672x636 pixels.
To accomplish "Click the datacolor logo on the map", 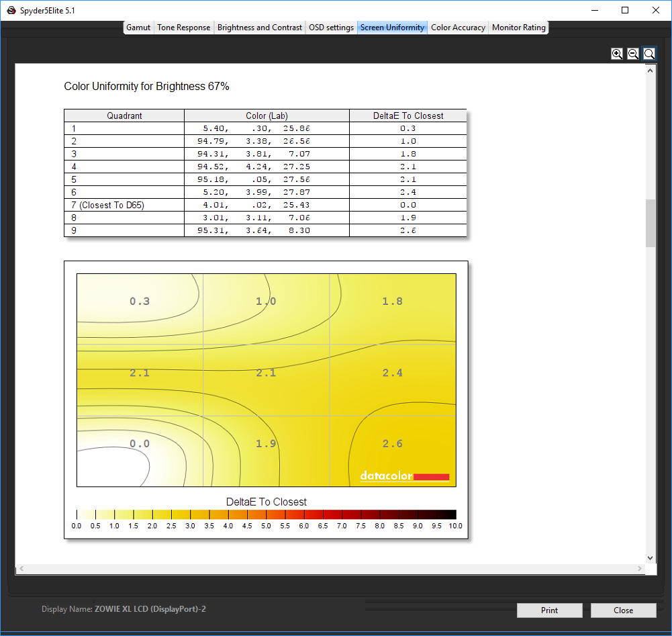I will tap(405, 476).
